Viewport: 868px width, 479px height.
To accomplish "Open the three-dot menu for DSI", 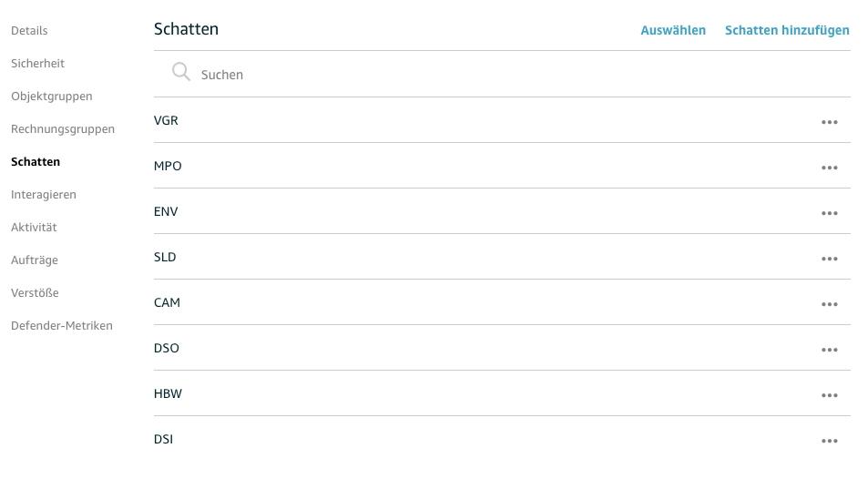I will (829, 441).
